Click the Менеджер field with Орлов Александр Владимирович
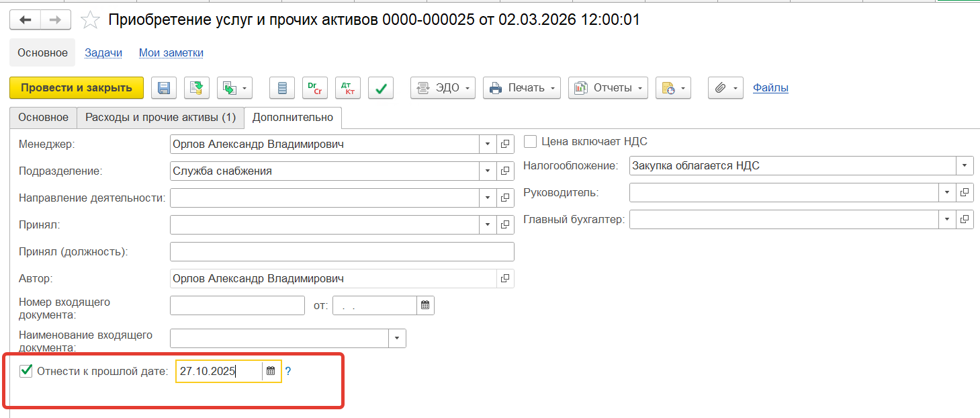 click(325, 144)
